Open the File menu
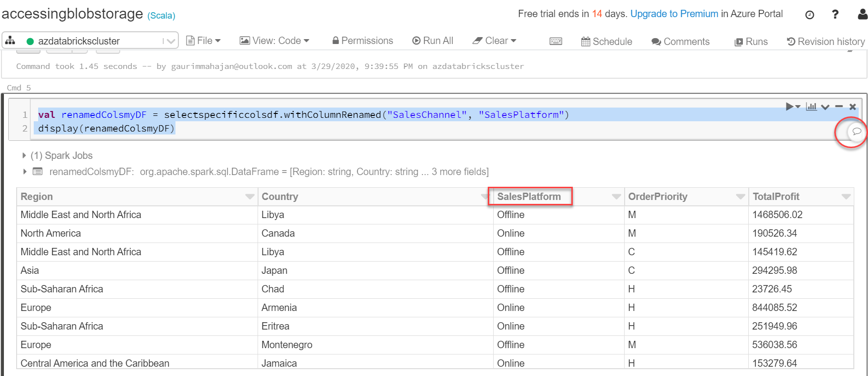This screenshot has height=376, width=868. click(204, 41)
